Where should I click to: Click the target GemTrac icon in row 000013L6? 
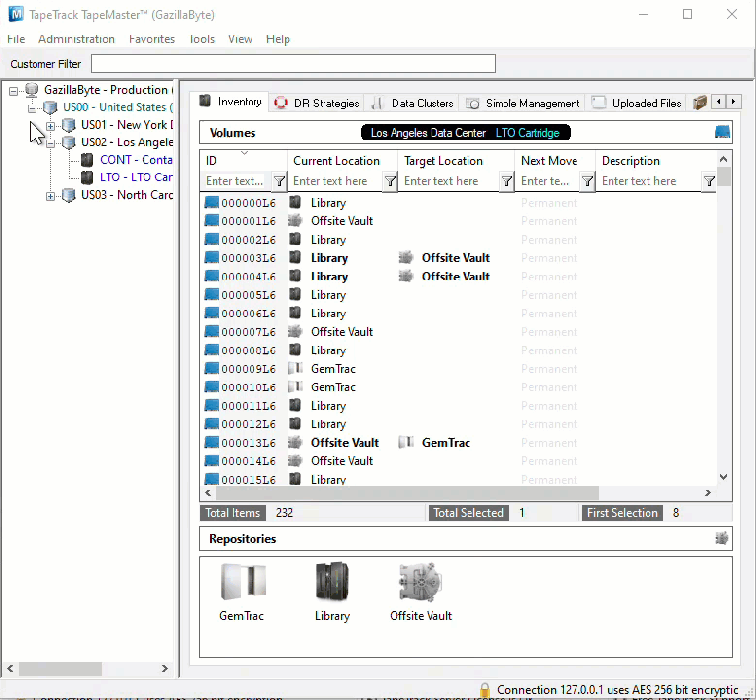[406, 443]
